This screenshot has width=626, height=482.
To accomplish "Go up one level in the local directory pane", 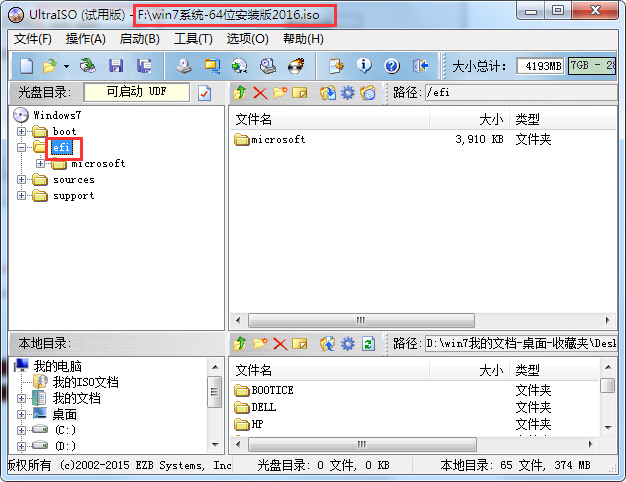I will point(240,343).
